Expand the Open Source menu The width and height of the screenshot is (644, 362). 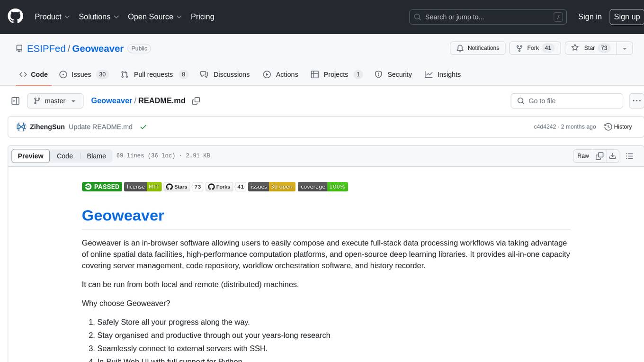155,17
